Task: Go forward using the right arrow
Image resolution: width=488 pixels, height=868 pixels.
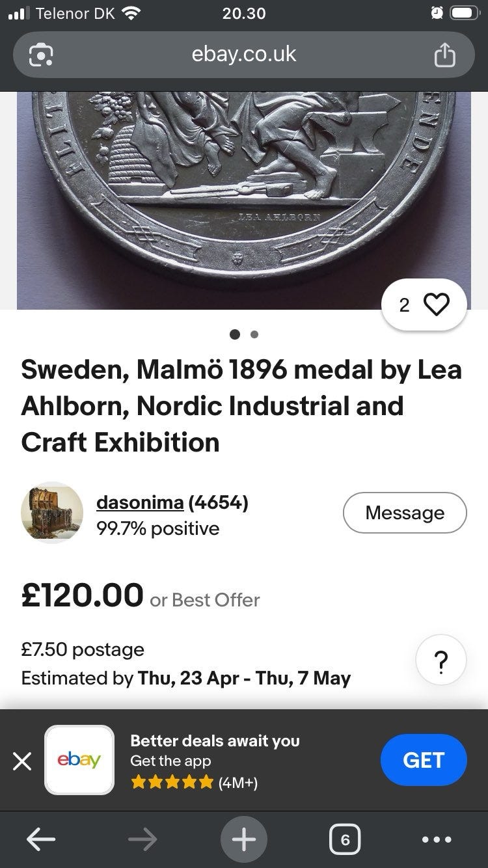Action: [142, 840]
